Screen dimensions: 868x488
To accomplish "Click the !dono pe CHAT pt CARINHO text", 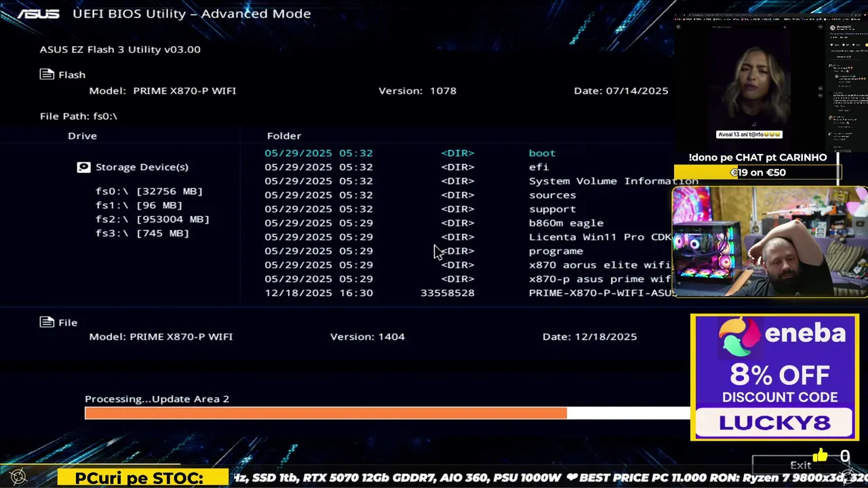I will (757, 157).
